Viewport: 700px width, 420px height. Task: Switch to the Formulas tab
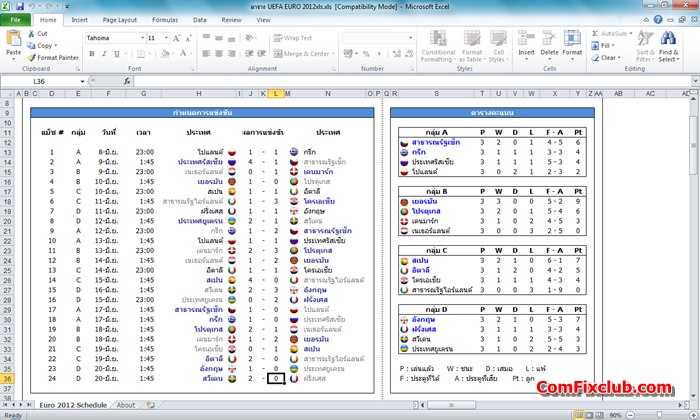coord(165,20)
